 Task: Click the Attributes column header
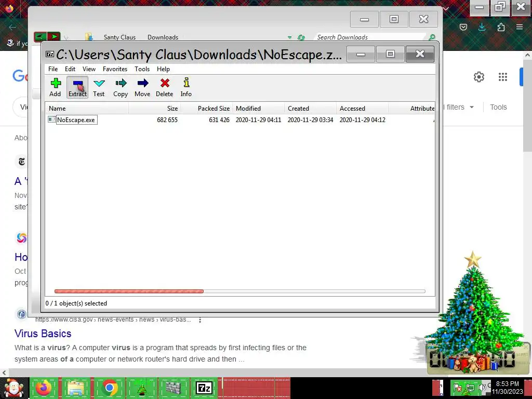point(411,109)
